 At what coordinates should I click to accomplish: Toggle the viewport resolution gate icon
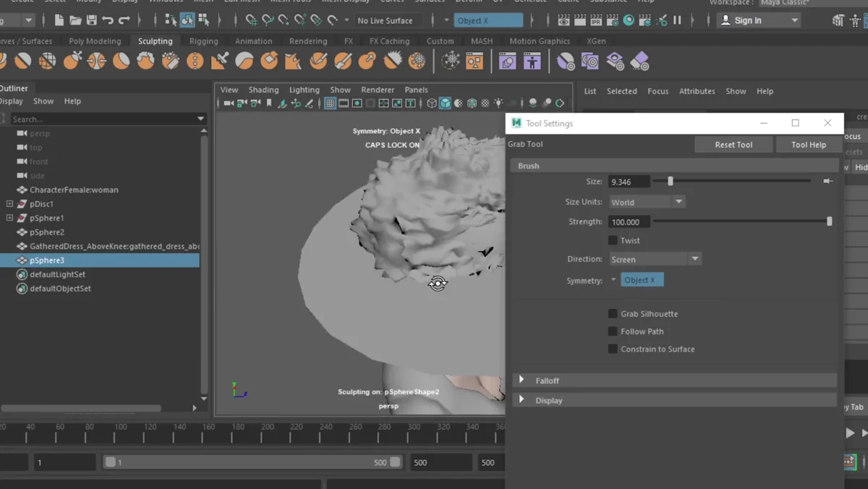click(357, 103)
